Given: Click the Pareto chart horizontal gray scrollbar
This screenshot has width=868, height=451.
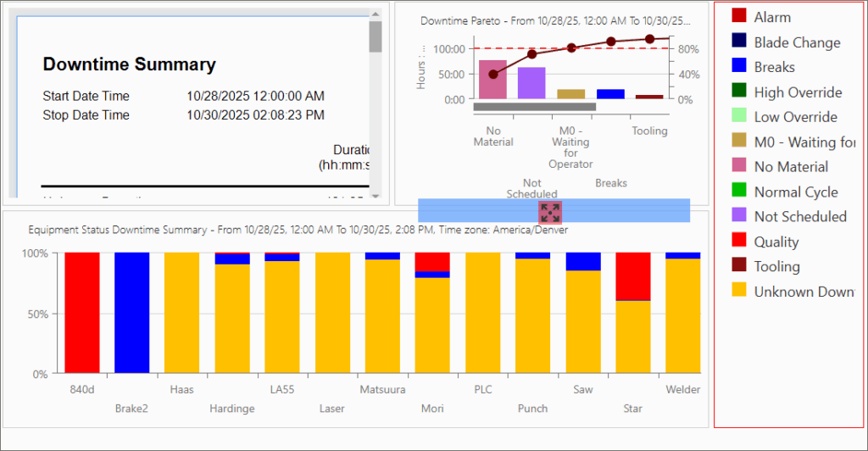Looking at the screenshot, I should [534, 107].
